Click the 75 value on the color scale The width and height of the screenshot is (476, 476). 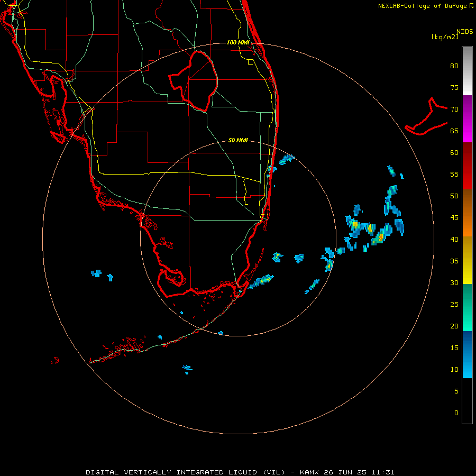click(454, 88)
